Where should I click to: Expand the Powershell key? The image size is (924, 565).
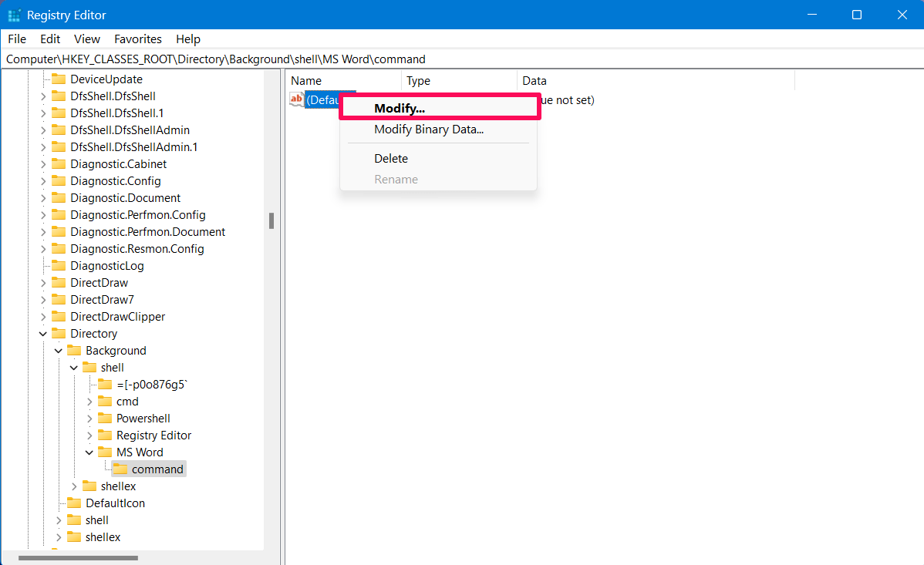89,419
